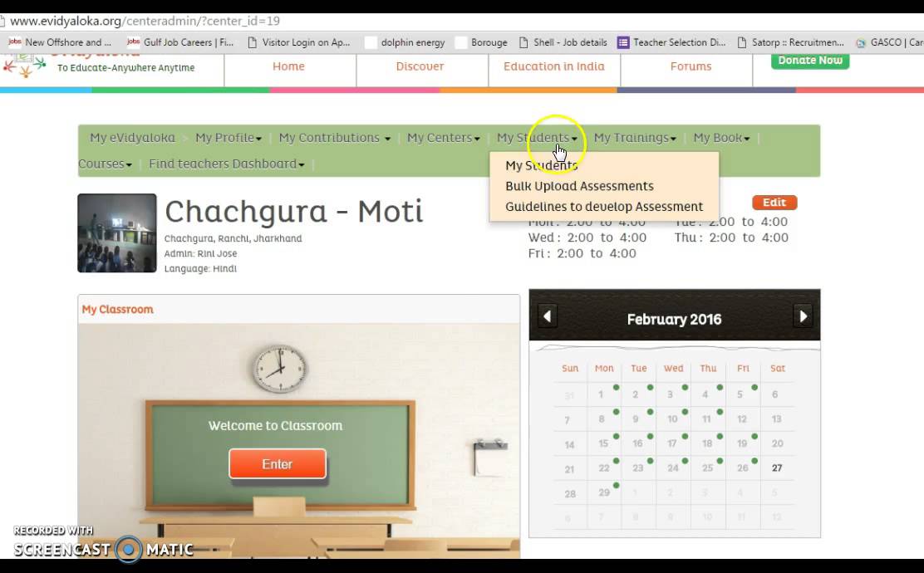Click Enter on the classroom blackboard
The width and height of the screenshot is (924, 573).
point(278,464)
